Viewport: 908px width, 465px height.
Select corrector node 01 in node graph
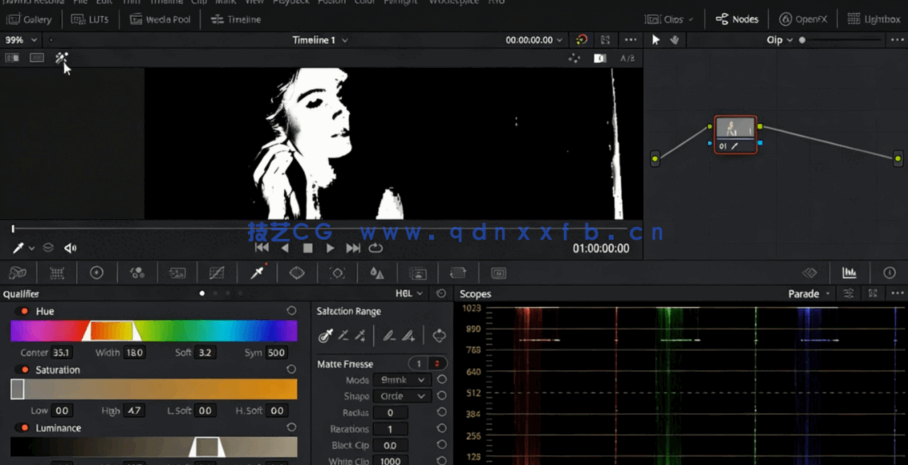click(x=735, y=134)
